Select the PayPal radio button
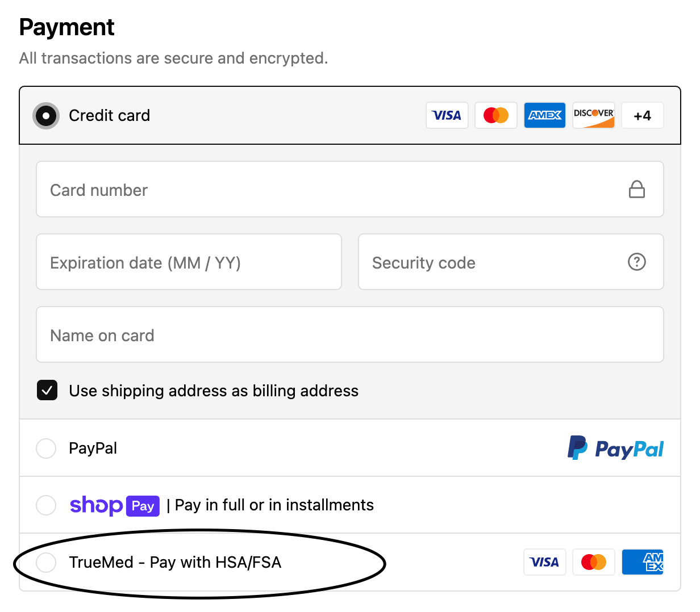 tap(46, 448)
